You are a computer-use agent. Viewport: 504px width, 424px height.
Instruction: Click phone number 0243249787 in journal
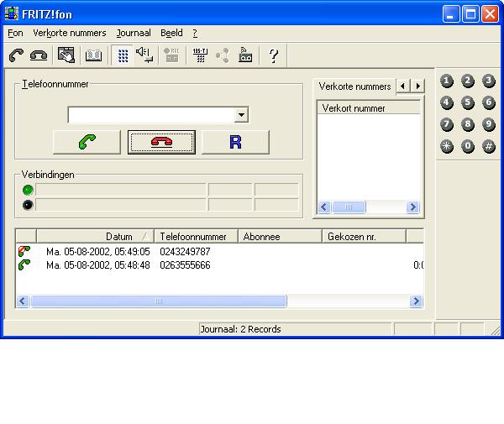(185, 252)
